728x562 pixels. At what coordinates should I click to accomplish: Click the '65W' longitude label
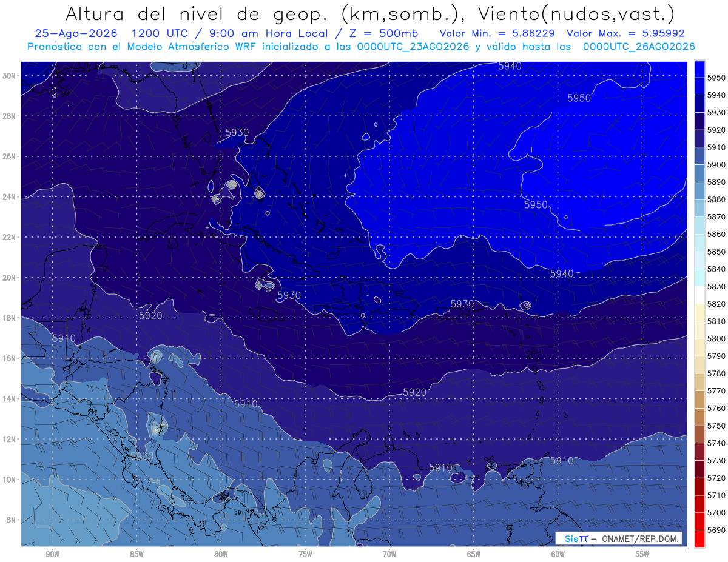[474, 554]
